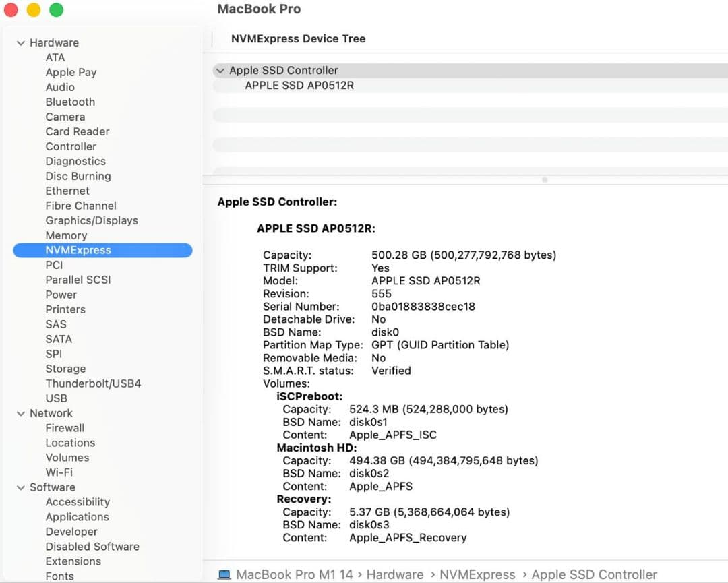
Task: Collapse the Apple SSD Controller device tree
Action: coord(220,70)
